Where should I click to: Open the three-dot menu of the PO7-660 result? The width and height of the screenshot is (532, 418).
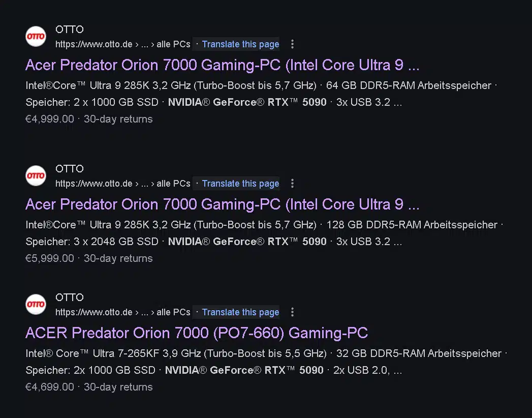click(292, 312)
